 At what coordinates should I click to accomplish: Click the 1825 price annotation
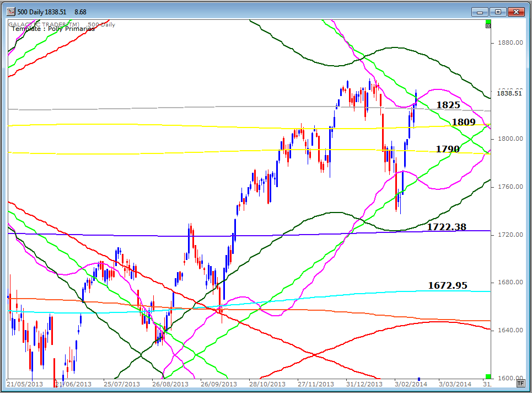point(448,105)
